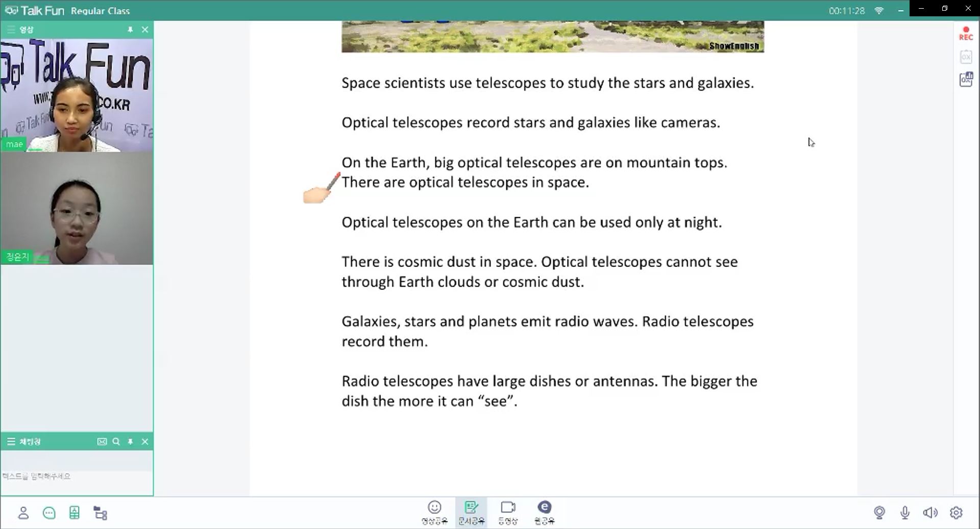Open the participants list icon
Viewport: 980px width, 529px height.
point(23,513)
